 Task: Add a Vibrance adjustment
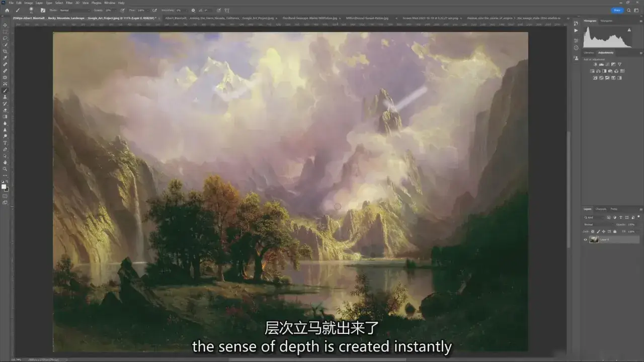click(x=619, y=64)
